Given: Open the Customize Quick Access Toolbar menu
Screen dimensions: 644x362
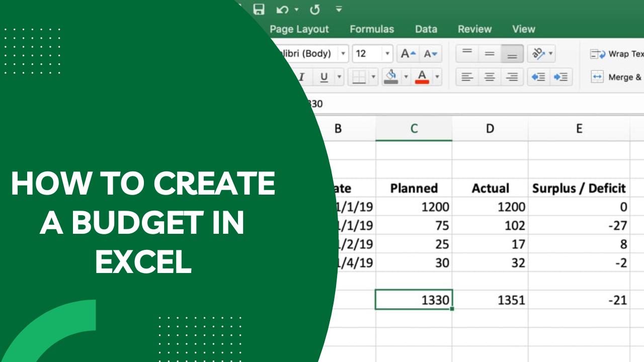Looking at the screenshot, I should click(339, 9).
